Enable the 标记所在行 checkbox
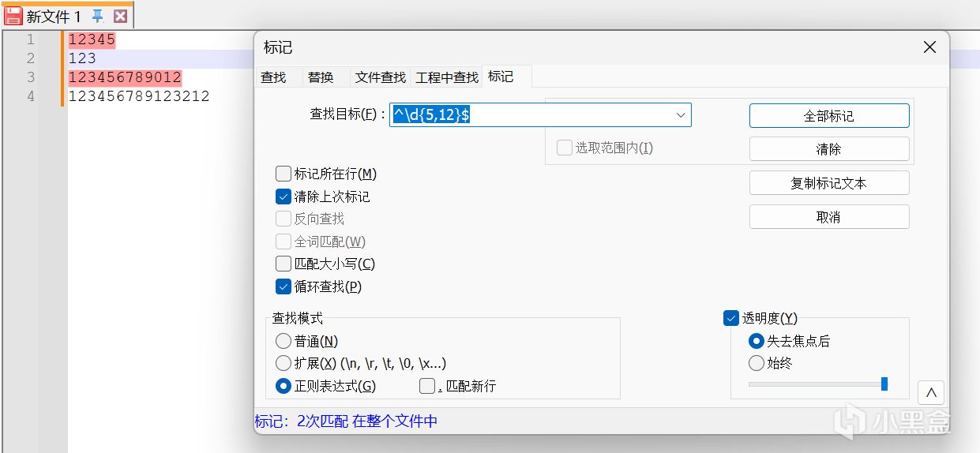 pos(283,174)
